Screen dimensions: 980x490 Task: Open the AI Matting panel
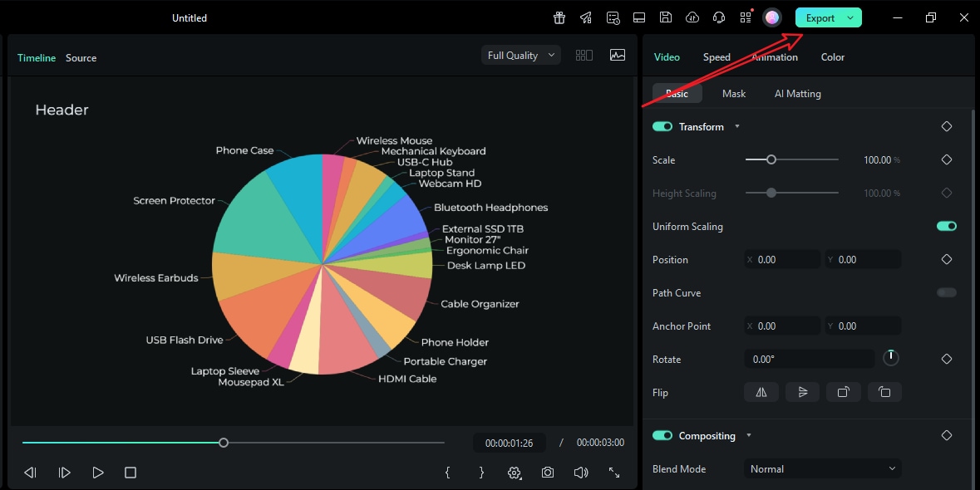797,93
